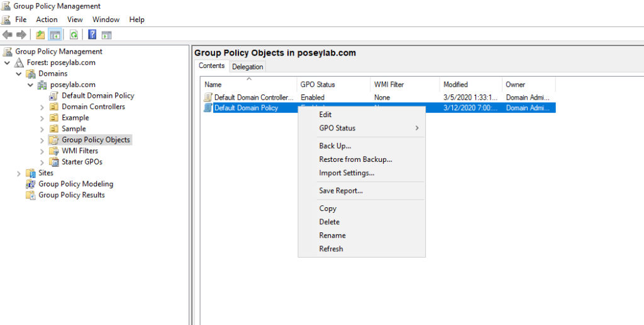Click the MMC system menu icon beside File

click(6, 20)
